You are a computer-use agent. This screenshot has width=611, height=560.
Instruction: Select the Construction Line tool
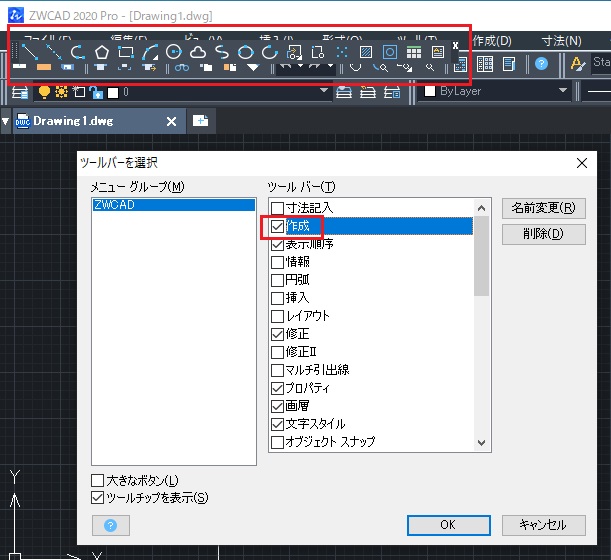54,52
